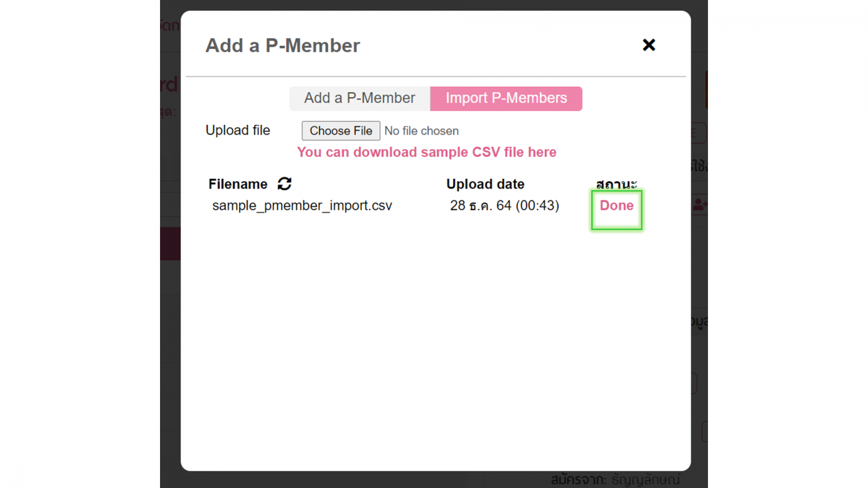Click the upload date 28 ธ.ค. 64 entry

coord(505,206)
